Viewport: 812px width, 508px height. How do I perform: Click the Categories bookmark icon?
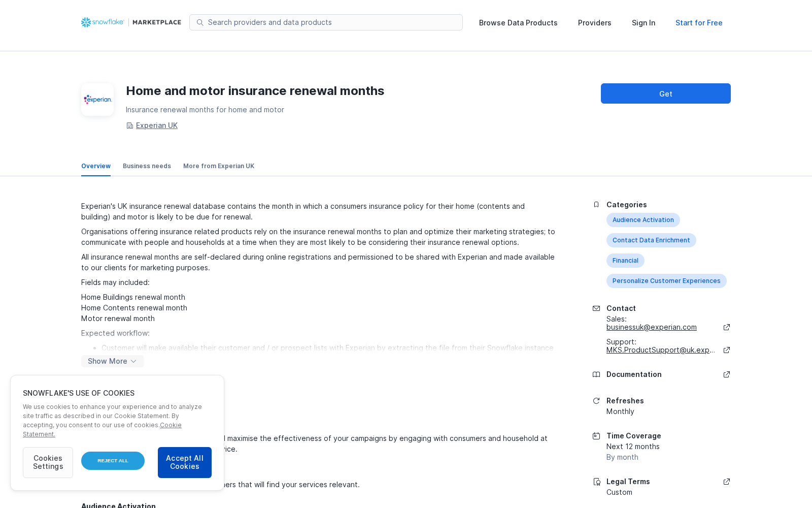pos(596,205)
